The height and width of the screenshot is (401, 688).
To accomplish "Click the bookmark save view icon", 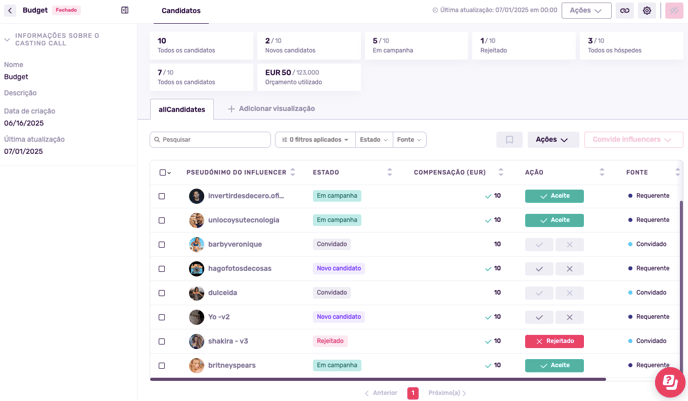I will tap(509, 140).
